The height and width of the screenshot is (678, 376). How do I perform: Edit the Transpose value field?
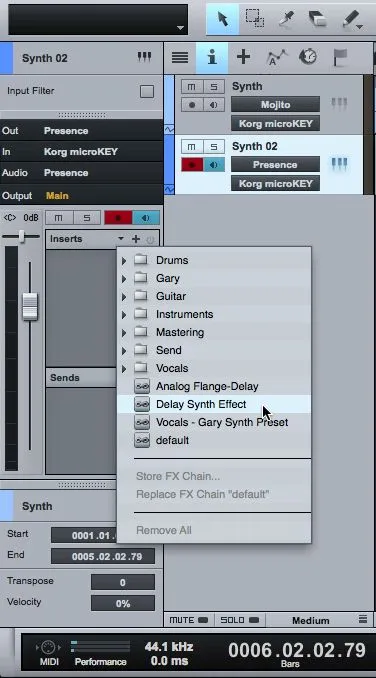[123, 582]
